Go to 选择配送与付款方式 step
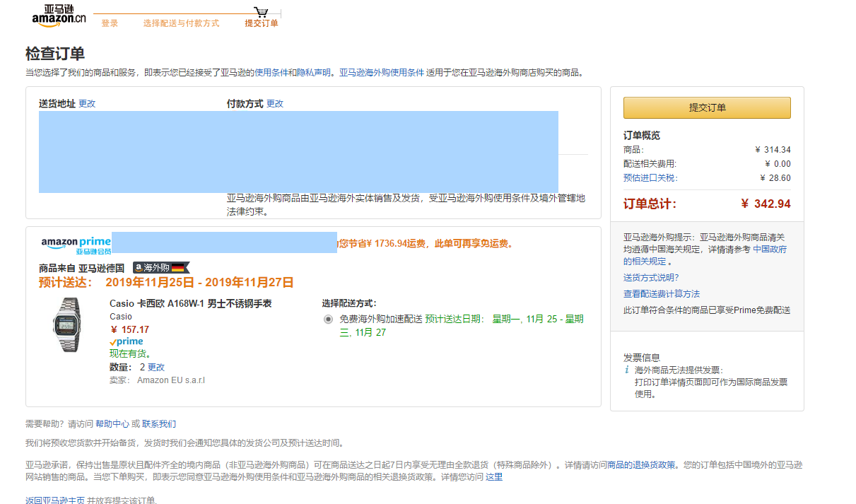The height and width of the screenshot is (504, 856). point(181,23)
